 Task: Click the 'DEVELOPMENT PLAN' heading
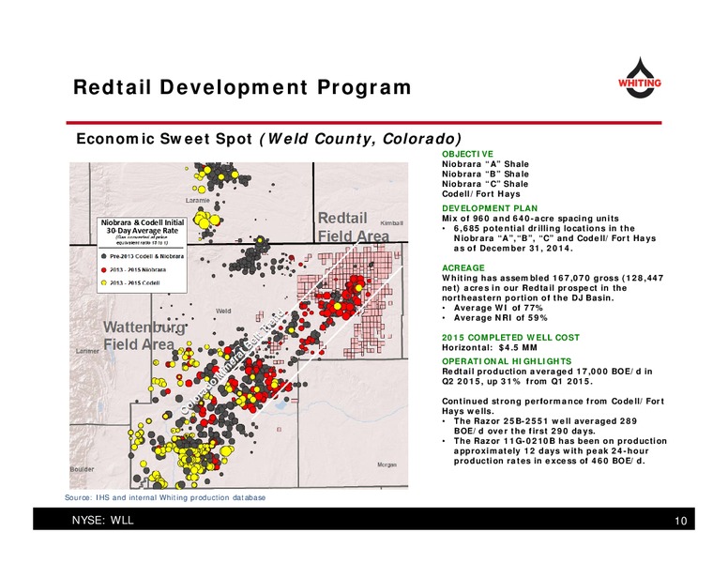coord(490,208)
